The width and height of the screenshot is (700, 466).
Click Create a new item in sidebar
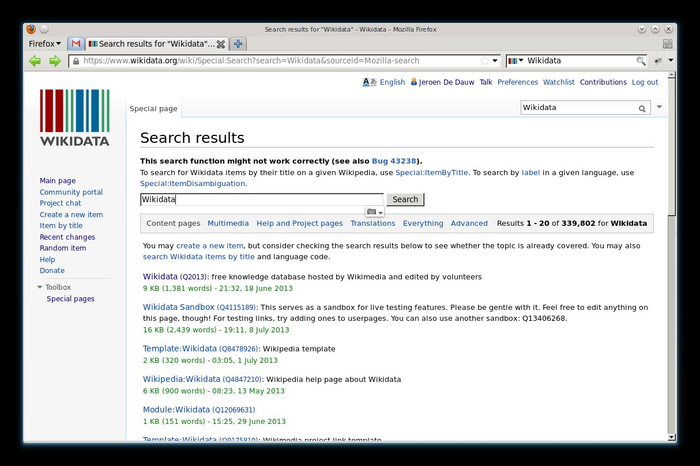click(71, 215)
